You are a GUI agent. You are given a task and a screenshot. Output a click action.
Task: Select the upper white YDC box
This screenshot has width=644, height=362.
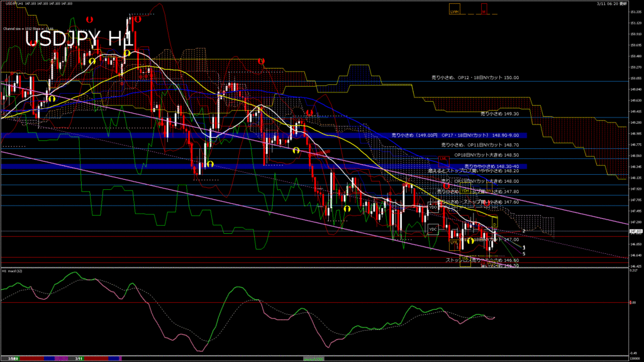433,206
